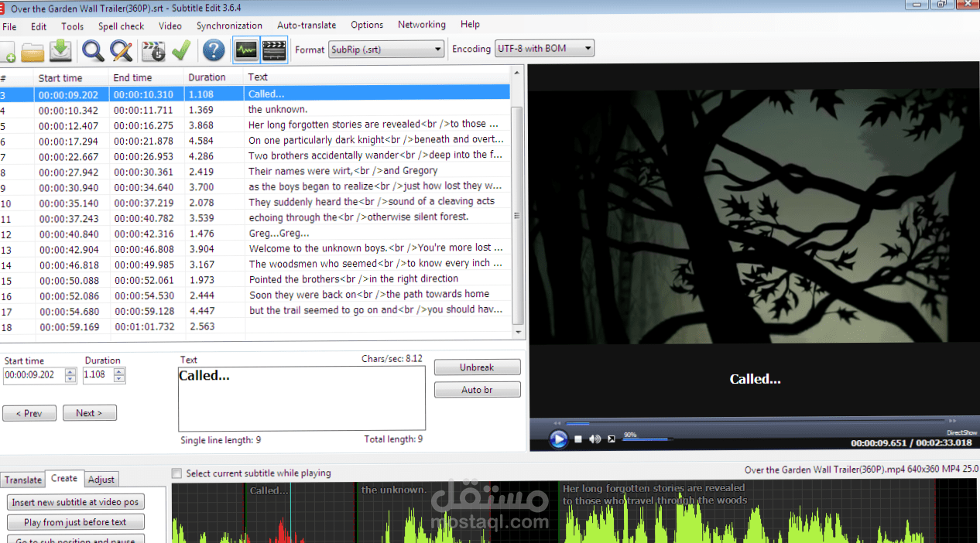This screenshot has height=543, width=980.
Task: Open Help question mark icon
Action: pos(214,51)
